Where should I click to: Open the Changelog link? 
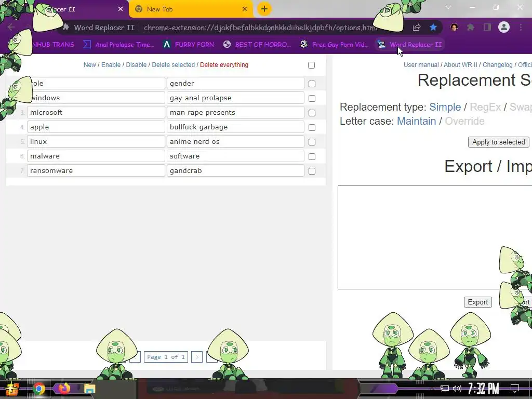point(497,65)
